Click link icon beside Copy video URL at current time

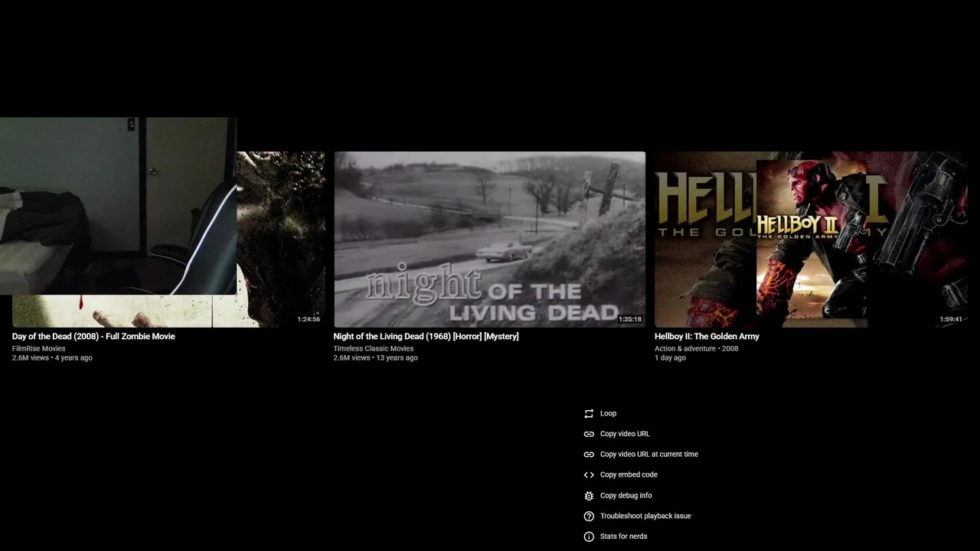[x=589, y=455]
